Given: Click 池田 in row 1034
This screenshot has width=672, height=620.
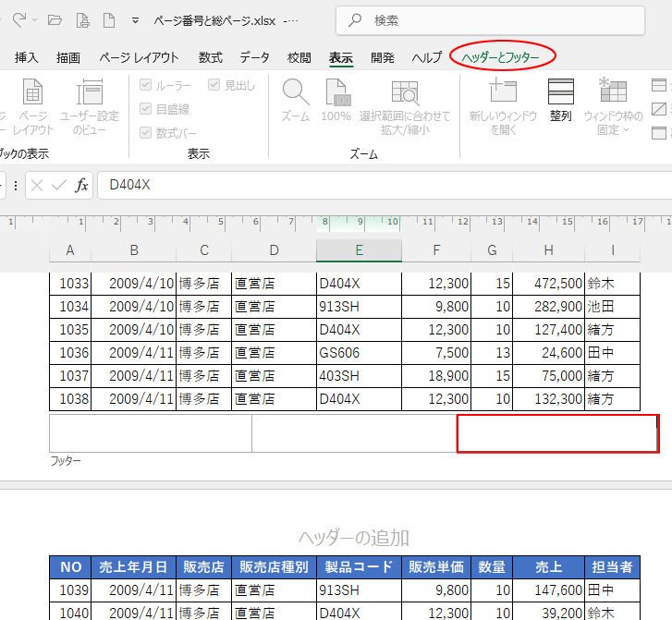Looking at the screenshot, I should pos(613,307).
